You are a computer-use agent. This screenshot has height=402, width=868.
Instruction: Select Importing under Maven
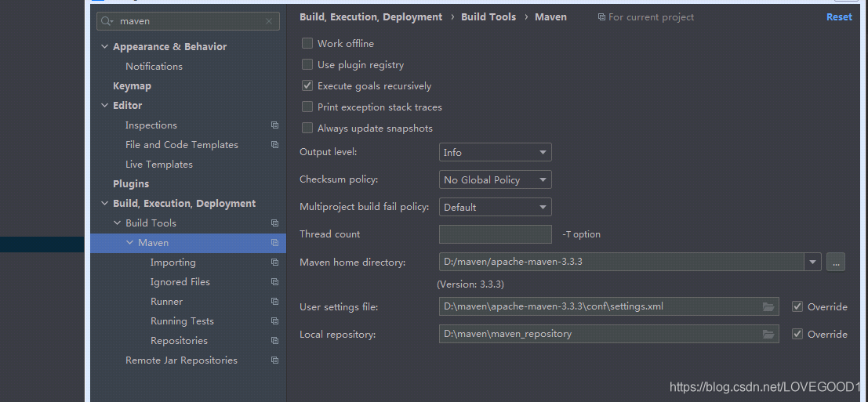pyautogui.click(x=173, y=263)
